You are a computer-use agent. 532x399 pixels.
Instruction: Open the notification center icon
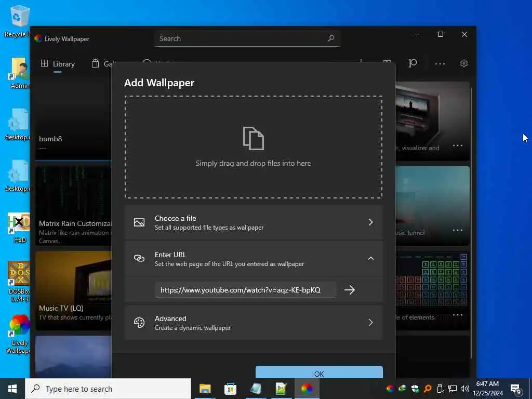coord(515,389)
